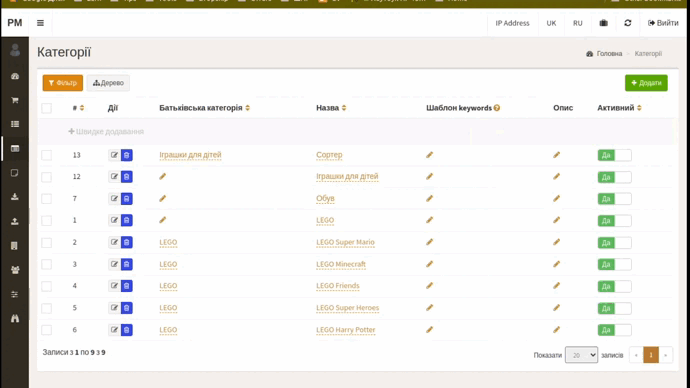
Task: Open the LEGO Friends name link
Action: (x=338, y=286)
